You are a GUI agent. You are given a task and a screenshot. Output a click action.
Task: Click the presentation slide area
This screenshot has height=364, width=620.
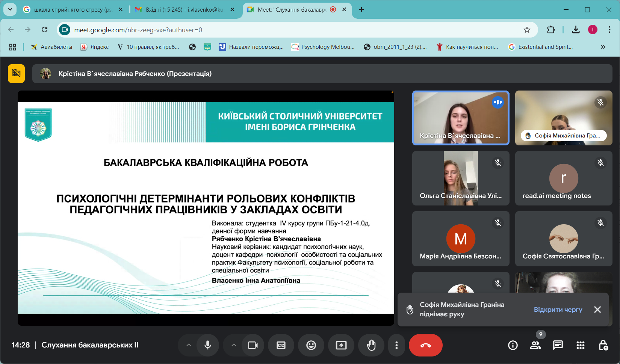[x=206, y=208]
